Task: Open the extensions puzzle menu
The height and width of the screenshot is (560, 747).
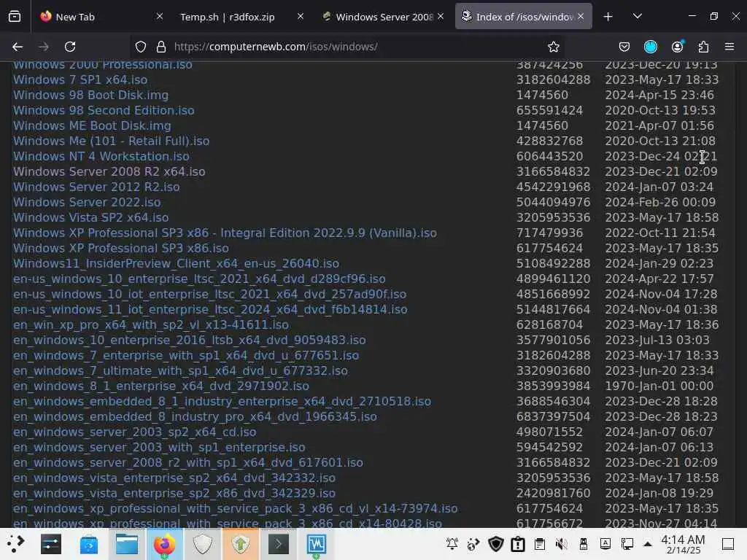Action: 703,47
